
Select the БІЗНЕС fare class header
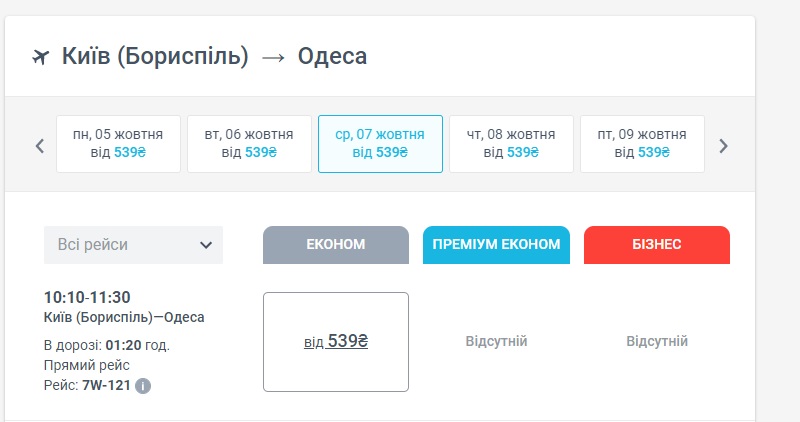point(657,245)
